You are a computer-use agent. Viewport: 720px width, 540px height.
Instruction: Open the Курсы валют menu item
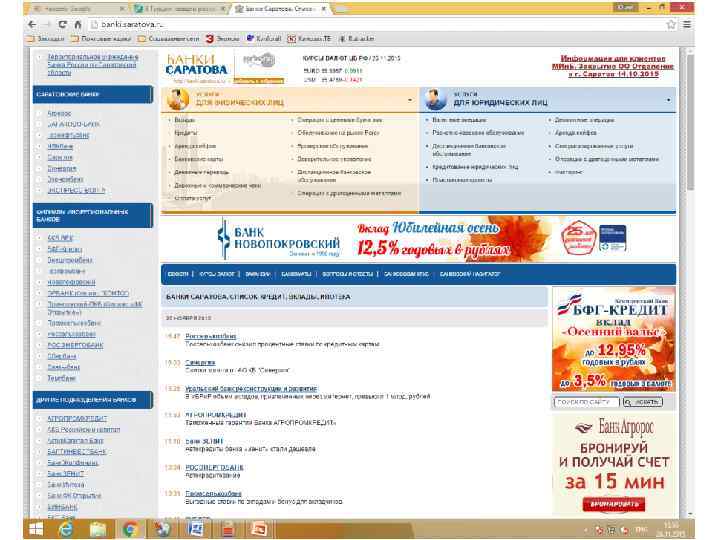(217, 274)
